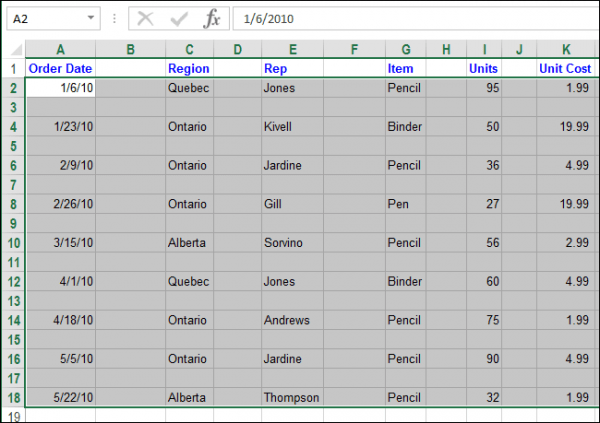This screenshot has width=600, height=423.
Task: Click the unit cost 19.99 cell in row 8
Action: (x=567, y=204)
